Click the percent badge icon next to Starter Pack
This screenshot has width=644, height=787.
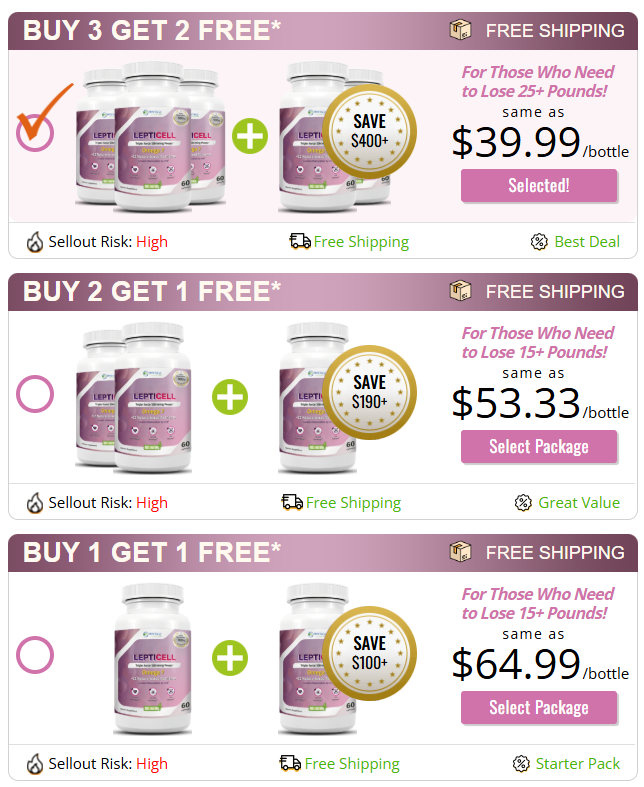coord(521,764)
